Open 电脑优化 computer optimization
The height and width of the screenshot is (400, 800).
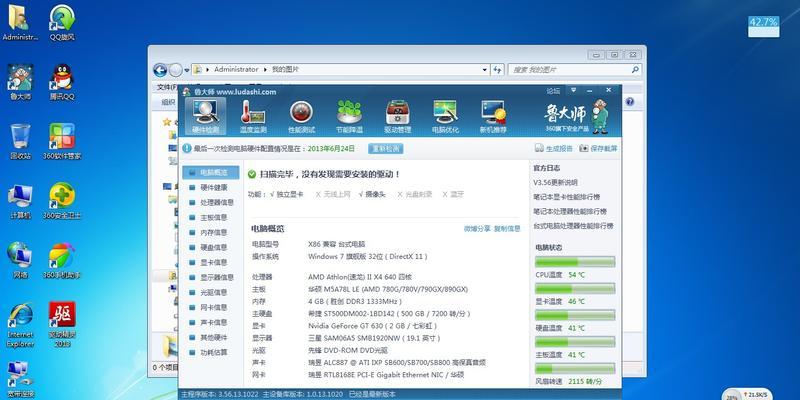[445, 116]
